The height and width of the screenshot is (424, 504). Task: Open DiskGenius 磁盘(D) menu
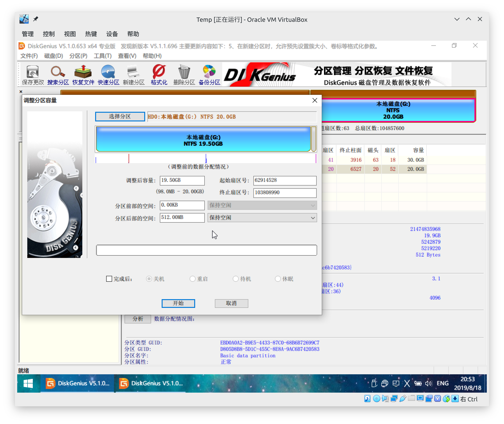53,56
